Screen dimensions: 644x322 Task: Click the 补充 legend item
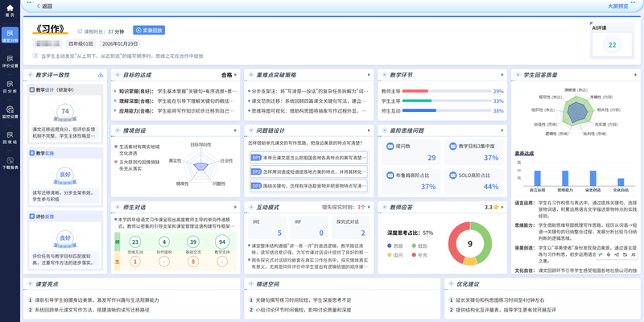419,255
